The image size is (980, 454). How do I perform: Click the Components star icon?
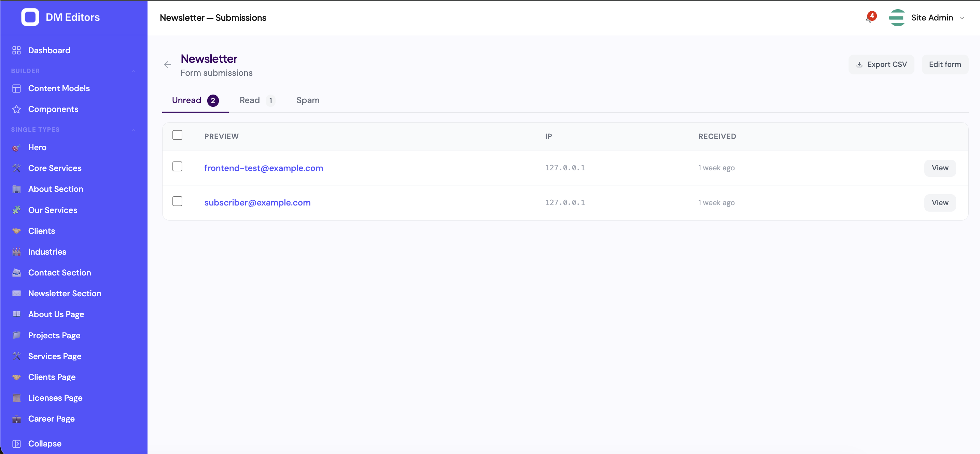coord(16,109)
